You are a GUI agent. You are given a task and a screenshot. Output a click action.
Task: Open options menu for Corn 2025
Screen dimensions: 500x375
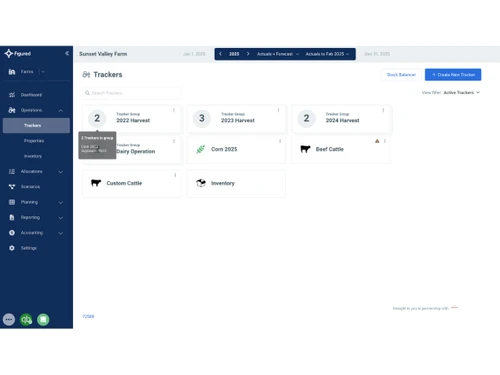280,141
